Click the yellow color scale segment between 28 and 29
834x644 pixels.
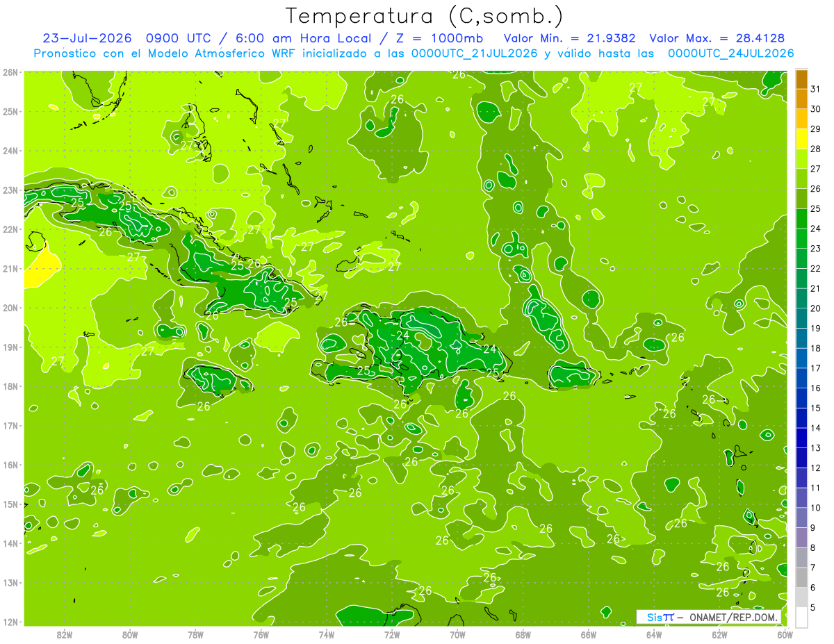tap(801, 139)
